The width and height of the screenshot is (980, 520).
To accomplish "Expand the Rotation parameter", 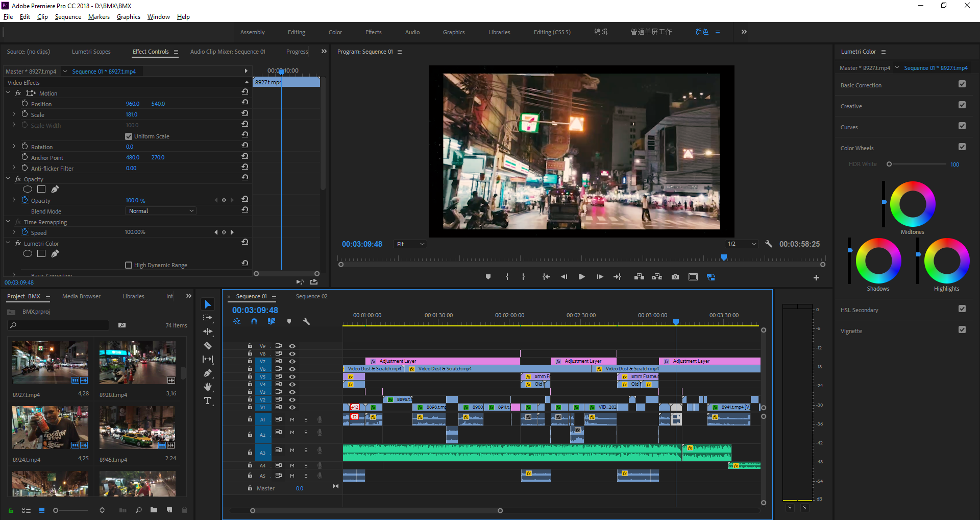I will coord(14,146).
